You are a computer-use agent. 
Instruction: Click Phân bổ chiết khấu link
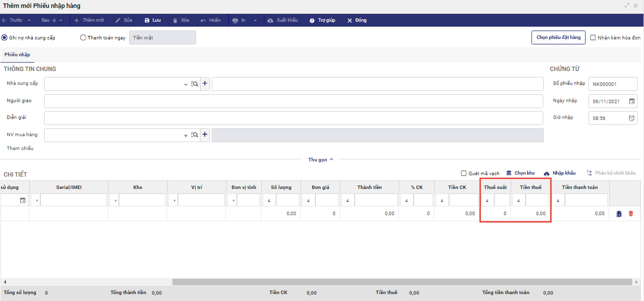pos(611,173)
